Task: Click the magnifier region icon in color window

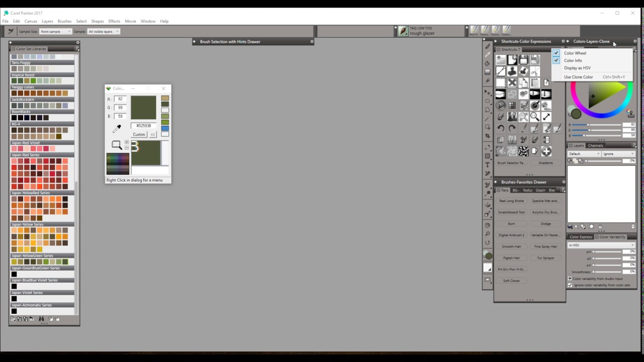Action: point(117,145)
